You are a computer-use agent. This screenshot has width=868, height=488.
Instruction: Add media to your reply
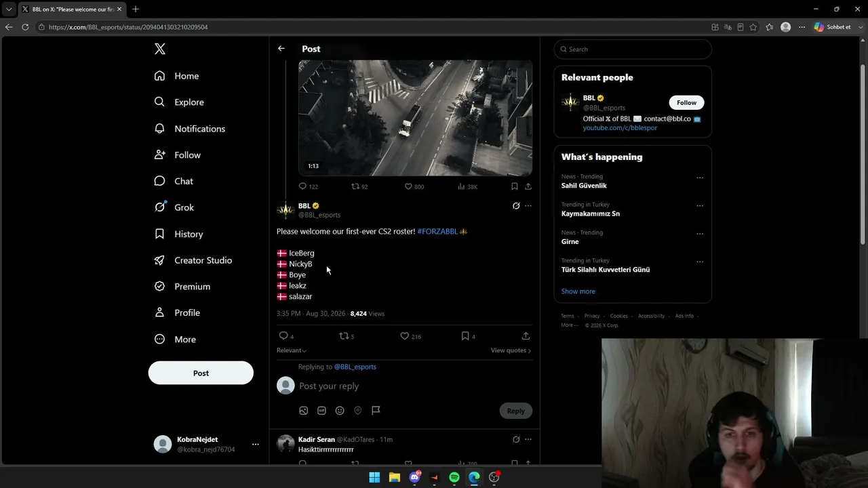click(304, 410)
